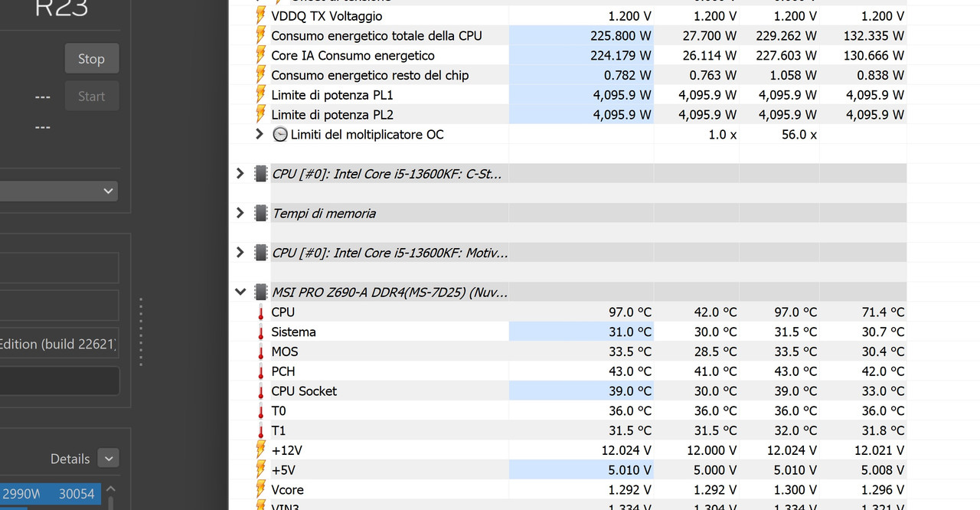This screenshot has height=510, width=980.
Task: Click lightning icon of Vcore row
Action: [x=260, y=489]
